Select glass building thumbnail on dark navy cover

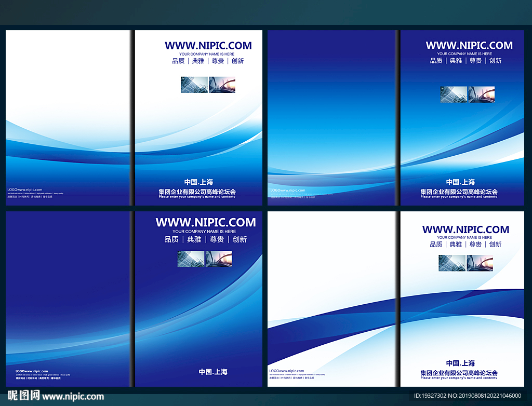point(191,259)
